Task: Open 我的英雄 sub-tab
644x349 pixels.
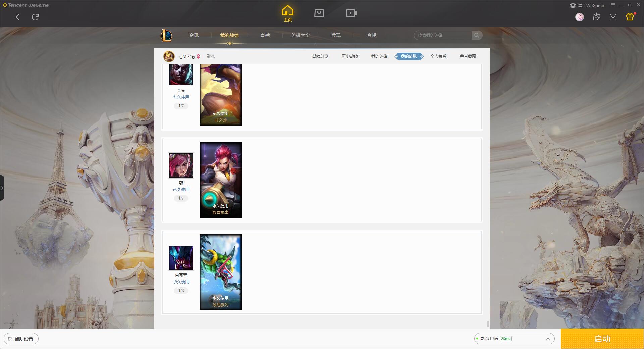Action: pos(379,56)
